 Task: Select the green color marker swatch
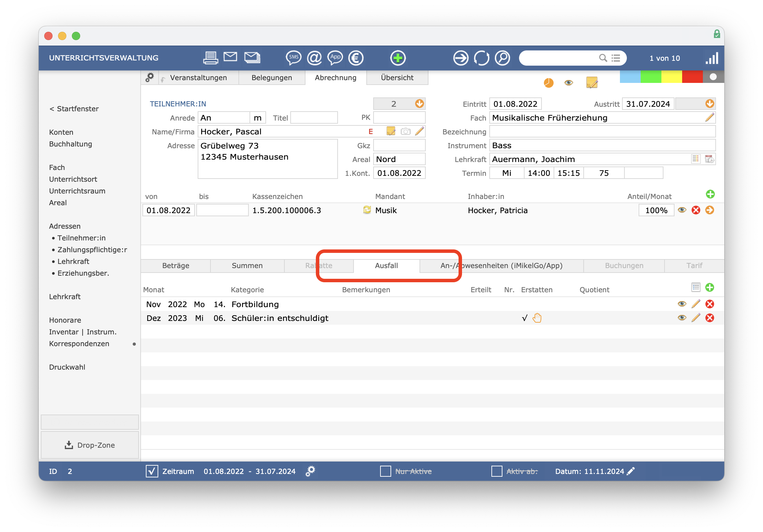coord(651,77)
